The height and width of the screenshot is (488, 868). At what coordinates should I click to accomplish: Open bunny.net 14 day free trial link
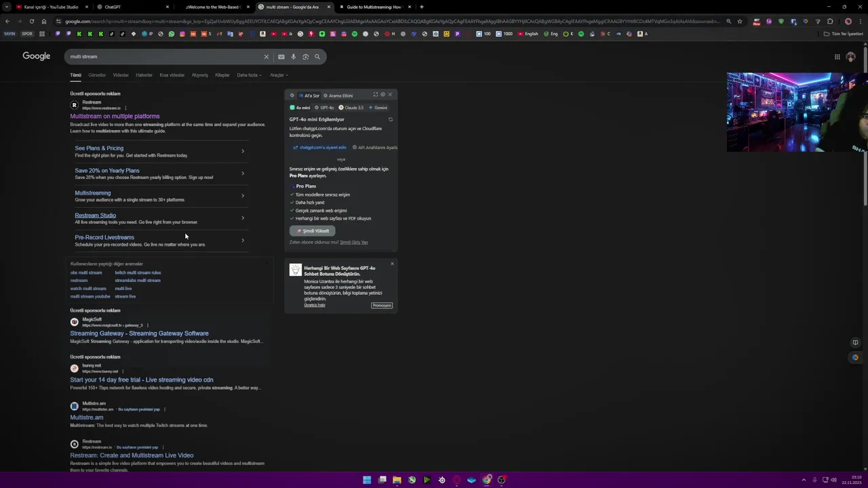coord(141,380)
